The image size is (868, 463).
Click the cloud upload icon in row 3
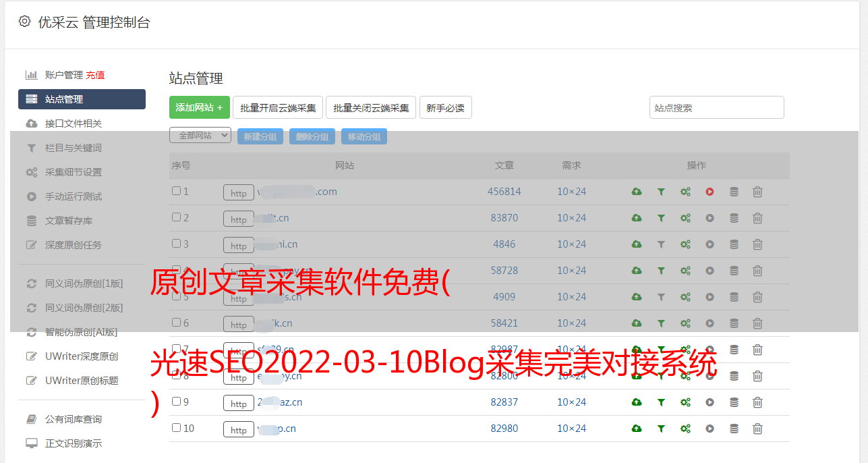click(x=637, y=244)
